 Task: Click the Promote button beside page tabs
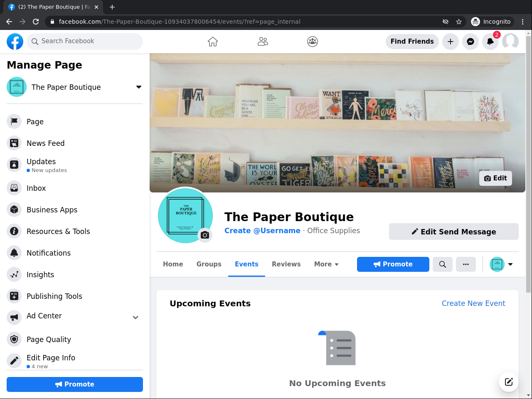pos(393,264)
